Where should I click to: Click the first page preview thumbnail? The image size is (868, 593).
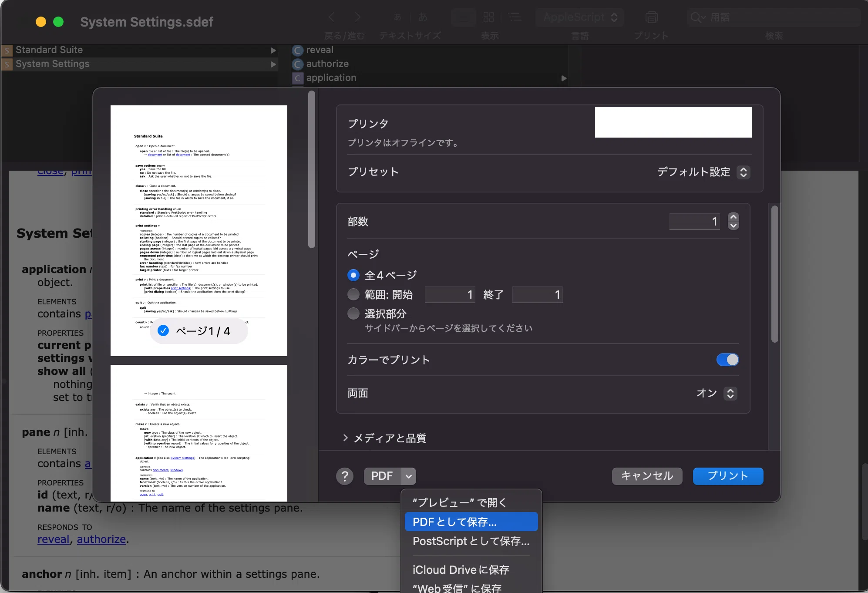(199, 231)
